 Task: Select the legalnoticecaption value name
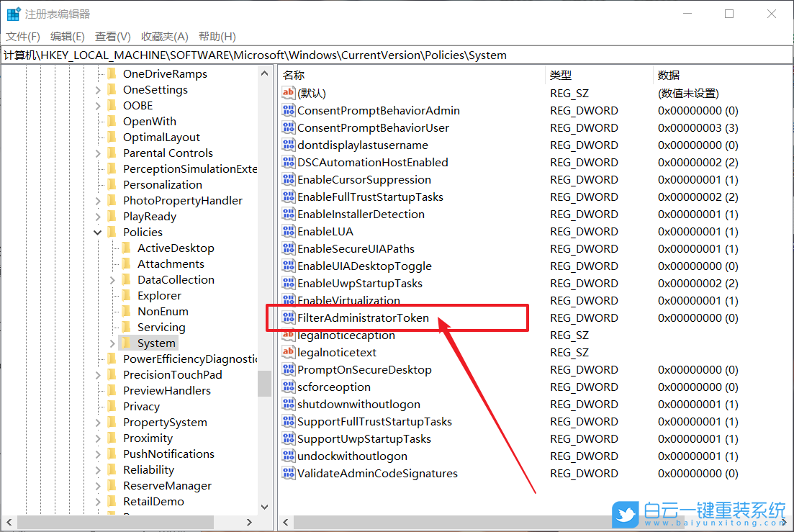coord(346,335)
